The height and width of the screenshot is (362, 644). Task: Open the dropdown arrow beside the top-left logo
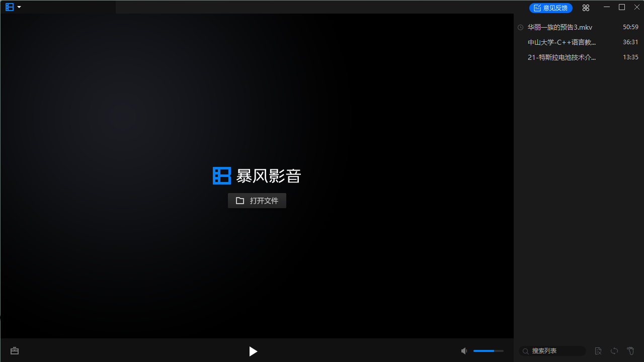pyautogui.click(x=20, y=7)
